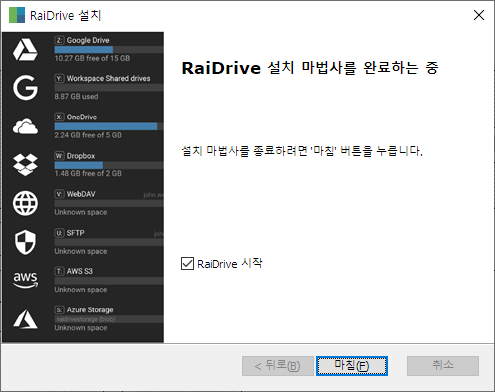The height and width of the screenshot is (392, 495).
Task: Click the W: drive letter badge
Action: pos(59,156)
